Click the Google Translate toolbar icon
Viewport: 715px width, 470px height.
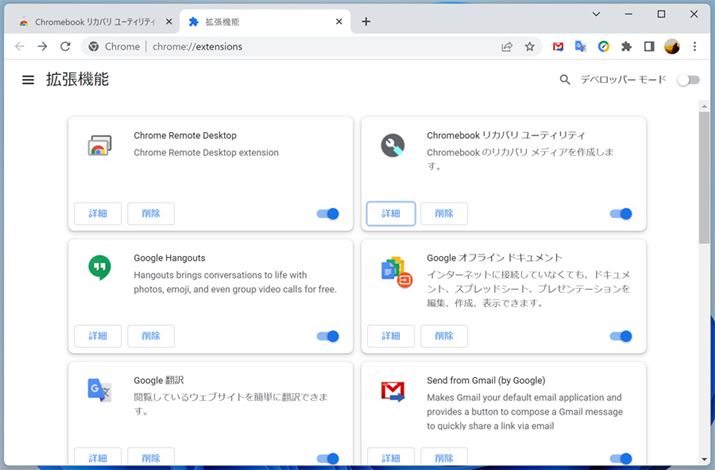coord(581,46)
